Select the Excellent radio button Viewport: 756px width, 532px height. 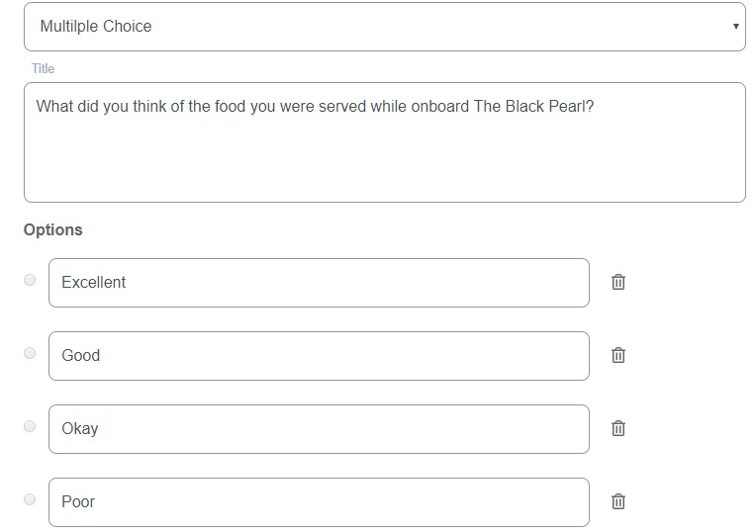(x=30, y=280)
